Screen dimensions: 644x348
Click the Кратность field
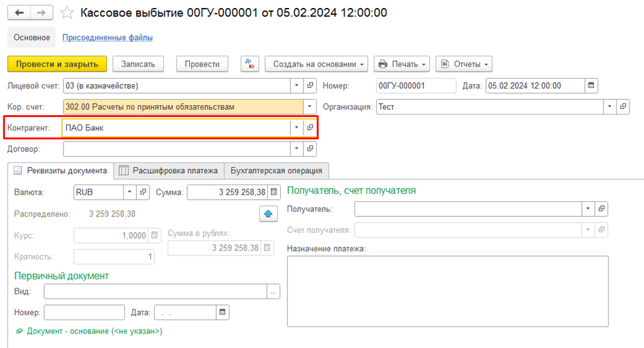point(114,257)
